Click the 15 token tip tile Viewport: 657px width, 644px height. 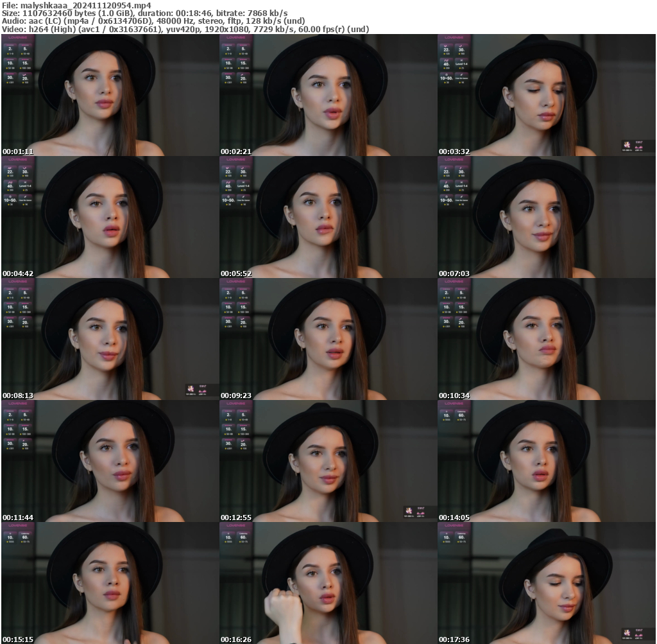click(x=24, y=64)
